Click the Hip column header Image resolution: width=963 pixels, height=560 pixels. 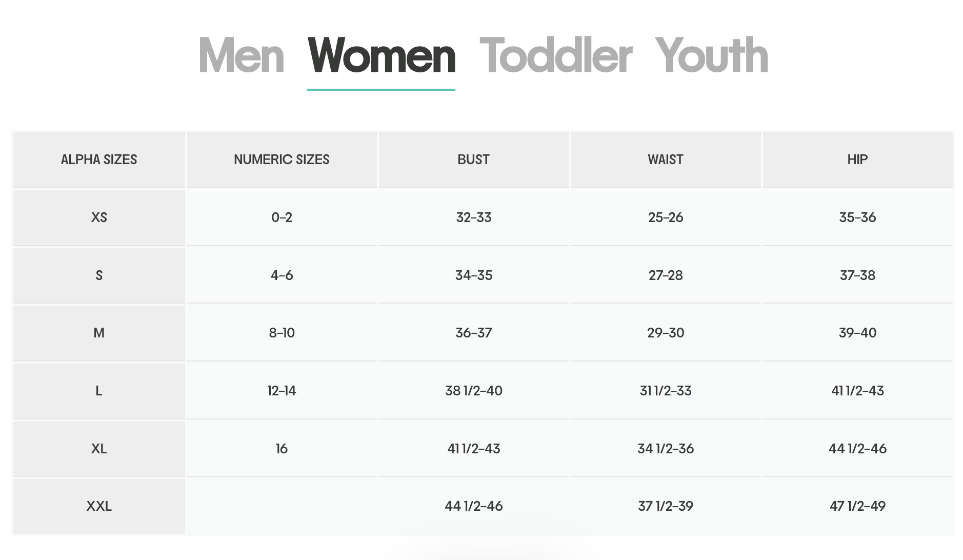(857, 159)
